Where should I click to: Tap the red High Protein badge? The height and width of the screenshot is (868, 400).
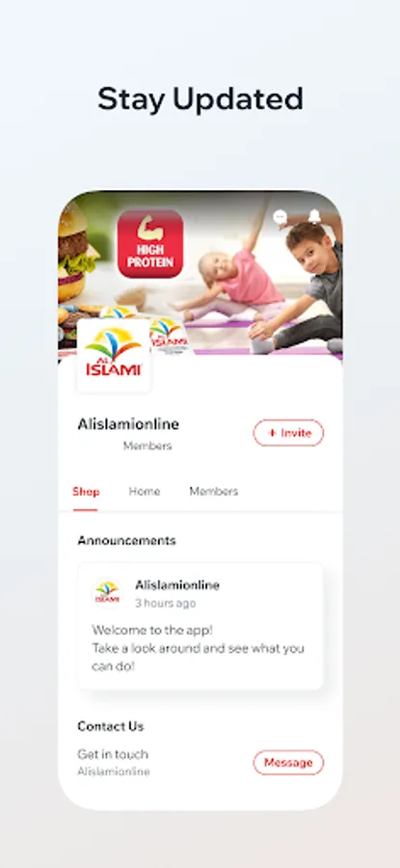[150, 244]
